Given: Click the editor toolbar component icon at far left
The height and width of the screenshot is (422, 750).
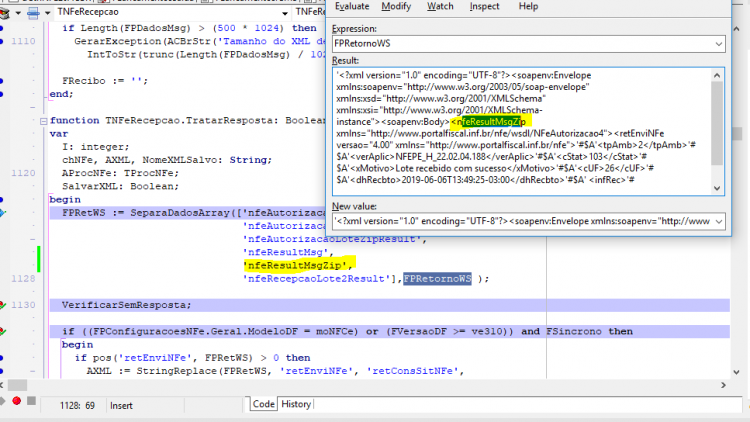Looking at the screenshot, I should coord(4,13).
